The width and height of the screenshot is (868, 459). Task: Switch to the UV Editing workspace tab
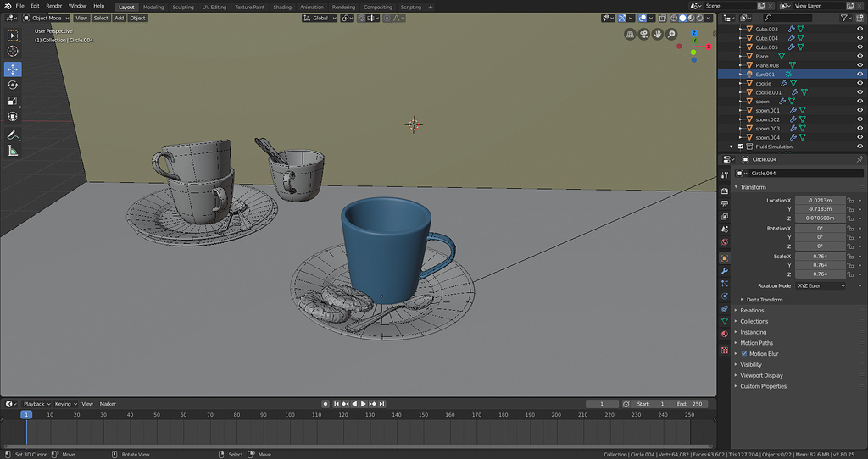tap(214, 7)
